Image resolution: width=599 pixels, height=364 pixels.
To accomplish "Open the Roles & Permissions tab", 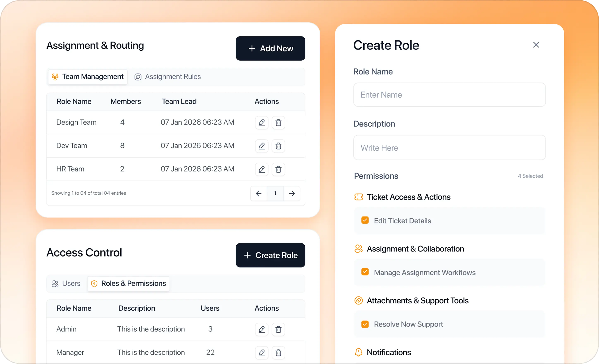I will 129,284.
